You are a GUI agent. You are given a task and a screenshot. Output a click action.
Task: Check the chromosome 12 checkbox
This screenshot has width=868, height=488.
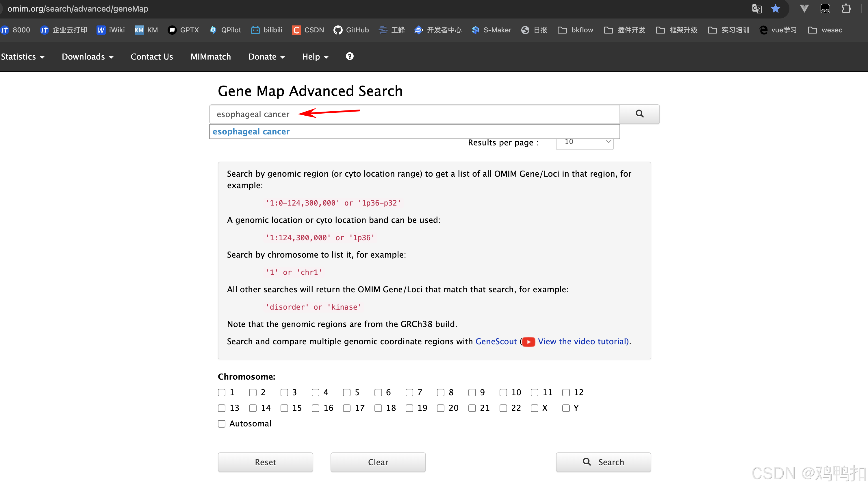click(x=566, y=393)
